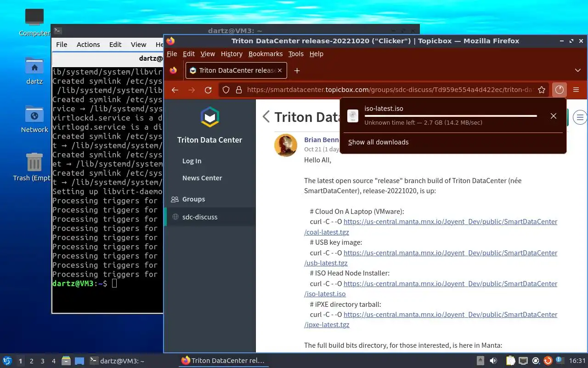Open the Lubuntu start menu button
This screenshot has width=588, height=368.
tap(7, 361)
